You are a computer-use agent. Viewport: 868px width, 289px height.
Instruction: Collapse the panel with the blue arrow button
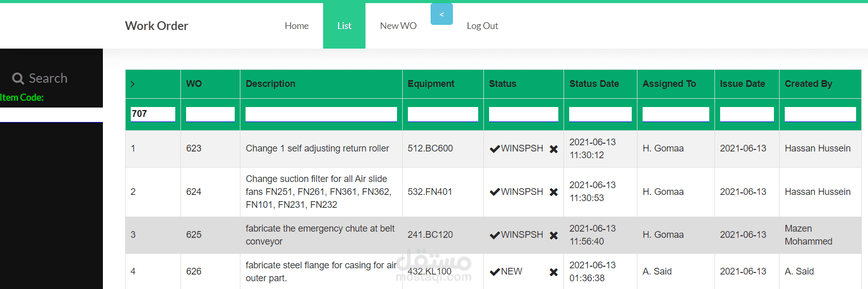point(441,14)
